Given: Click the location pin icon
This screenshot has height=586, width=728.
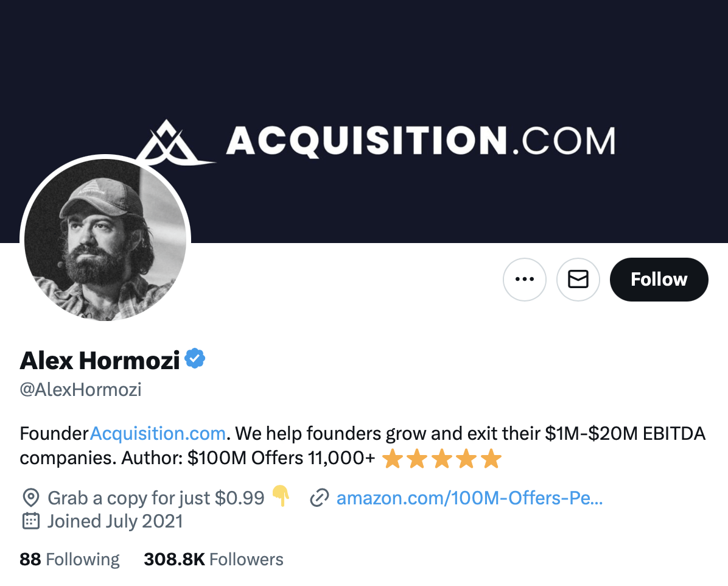Looking at the screenshot, I should coord(30,498).
